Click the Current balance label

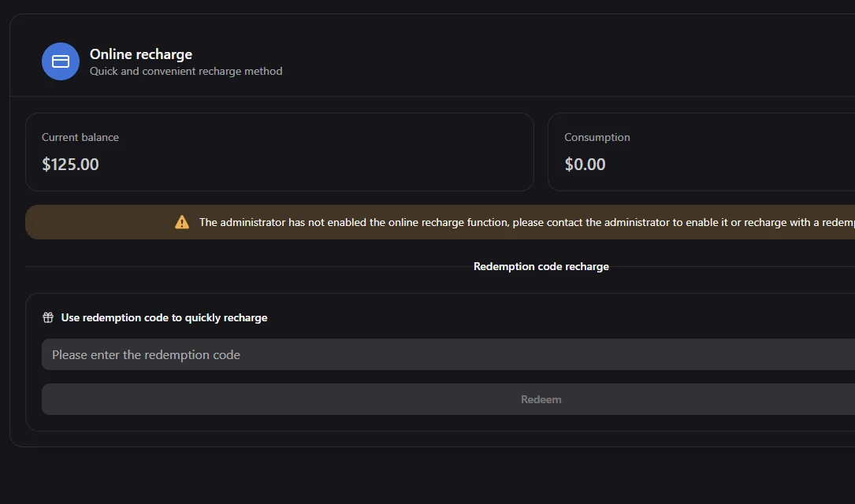point(80,137)
